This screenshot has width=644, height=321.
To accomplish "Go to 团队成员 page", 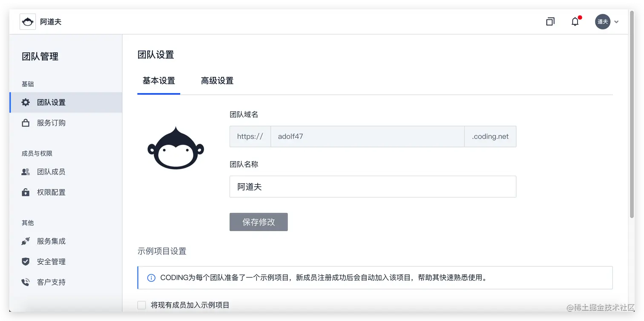I will [x=66, y=172].
